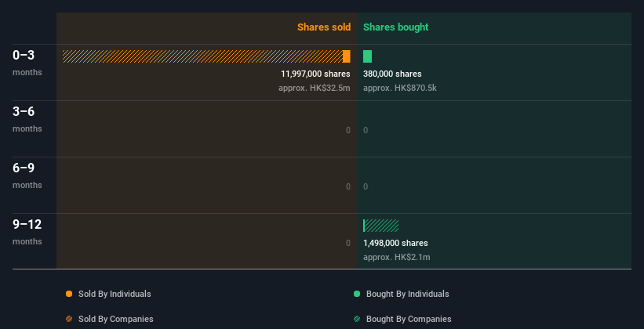This screenshot has height=329, width=644.
Task: Click the Shares bought column header
Action: point(395,27)
